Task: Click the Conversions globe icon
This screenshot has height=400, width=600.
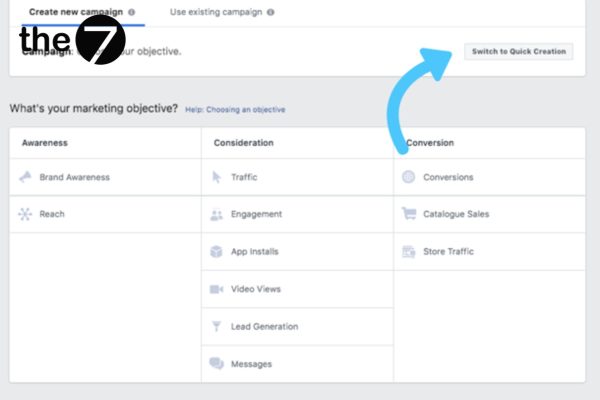Action: (408, 177)
